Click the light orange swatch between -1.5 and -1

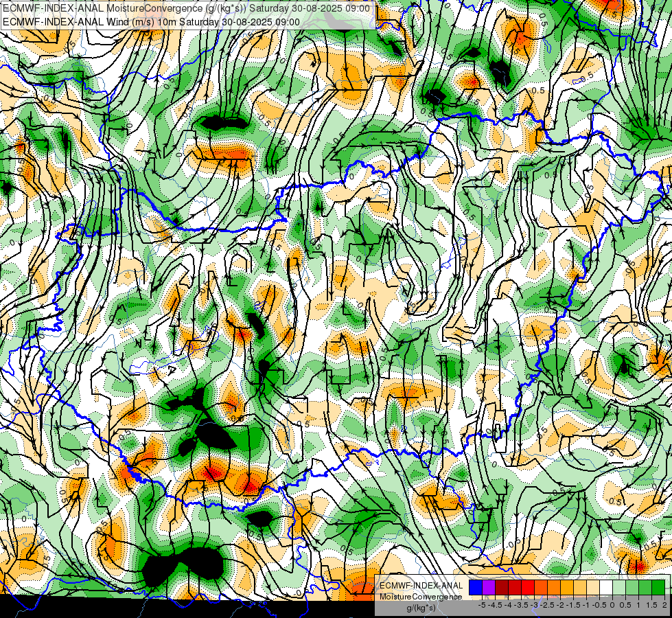tap(579, 588)
